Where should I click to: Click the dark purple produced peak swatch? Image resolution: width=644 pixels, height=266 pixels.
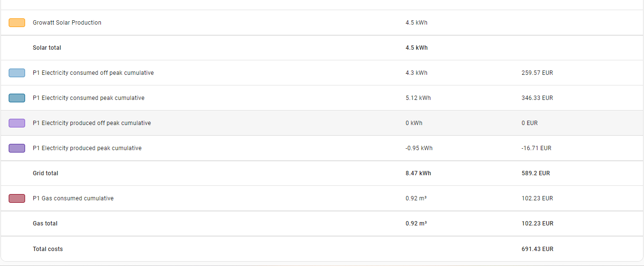(x=17, y=148)
